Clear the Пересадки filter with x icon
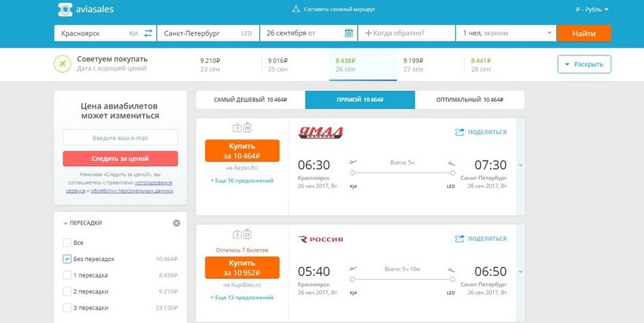This screenshot has width=644, height=323. point(177,223)
